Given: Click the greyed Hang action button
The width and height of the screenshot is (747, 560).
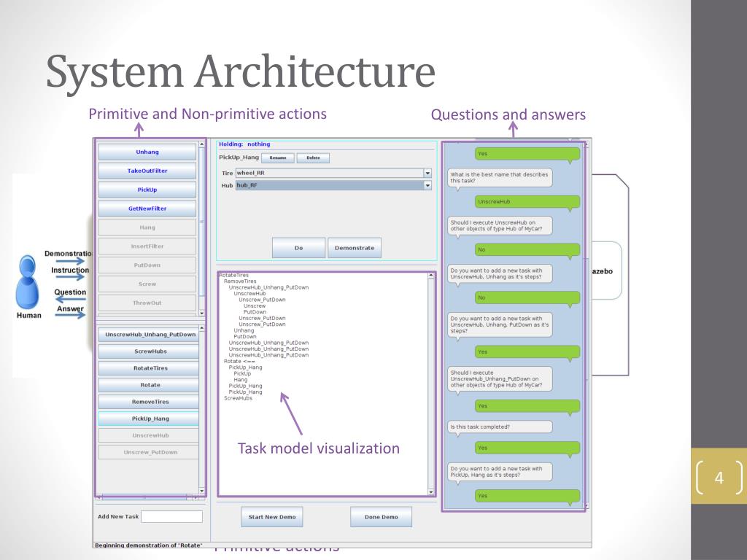Looking at the screenshot, I should tap(147, 227).
